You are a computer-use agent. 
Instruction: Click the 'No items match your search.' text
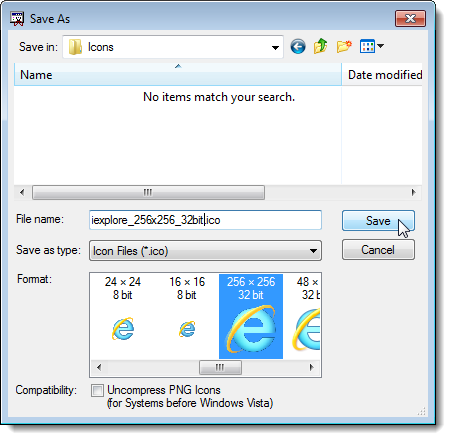pyautogui.click(x=219, y=97)
